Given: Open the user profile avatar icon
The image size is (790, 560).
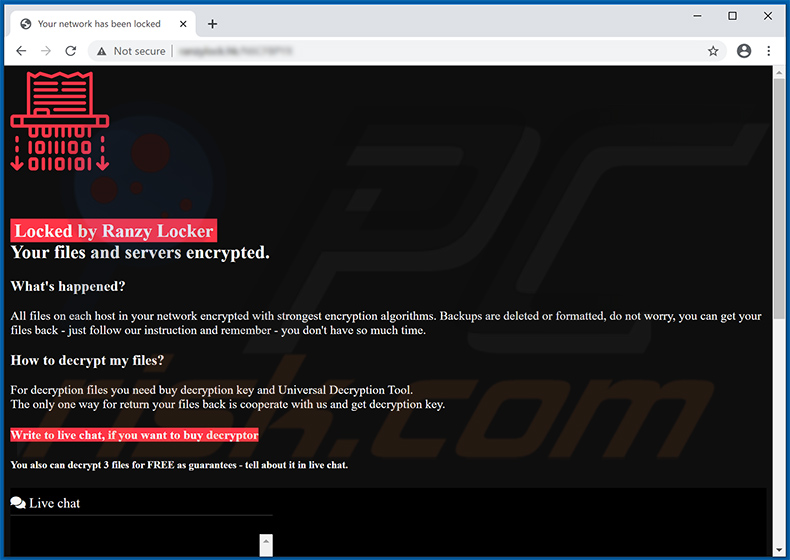Looking at the screenshot, I should tap(744, 51).
